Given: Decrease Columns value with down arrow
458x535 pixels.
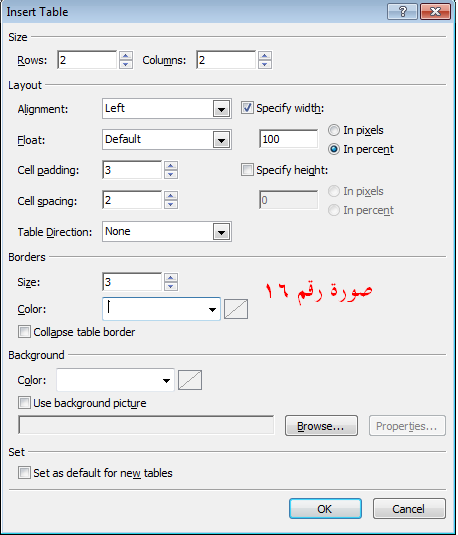Looking at the screenshot, I should (x=265, y=64).
